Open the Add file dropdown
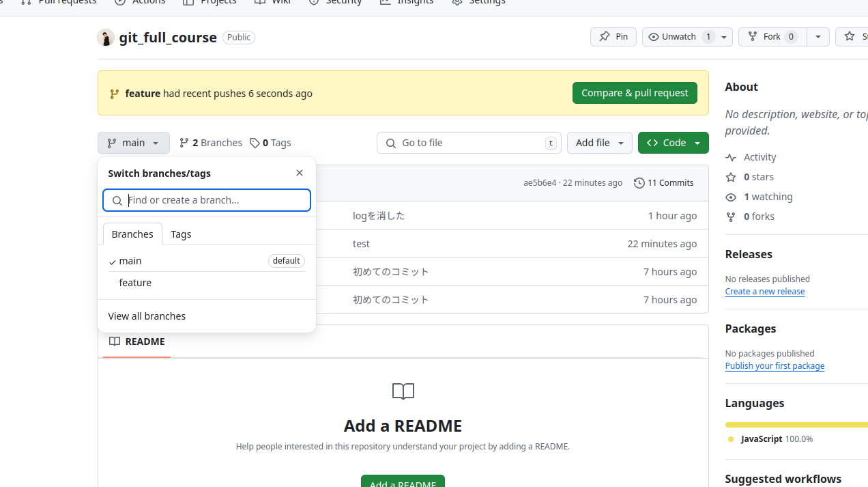The width and height of the screenshot is (868, 487). [x=600, y=143]
